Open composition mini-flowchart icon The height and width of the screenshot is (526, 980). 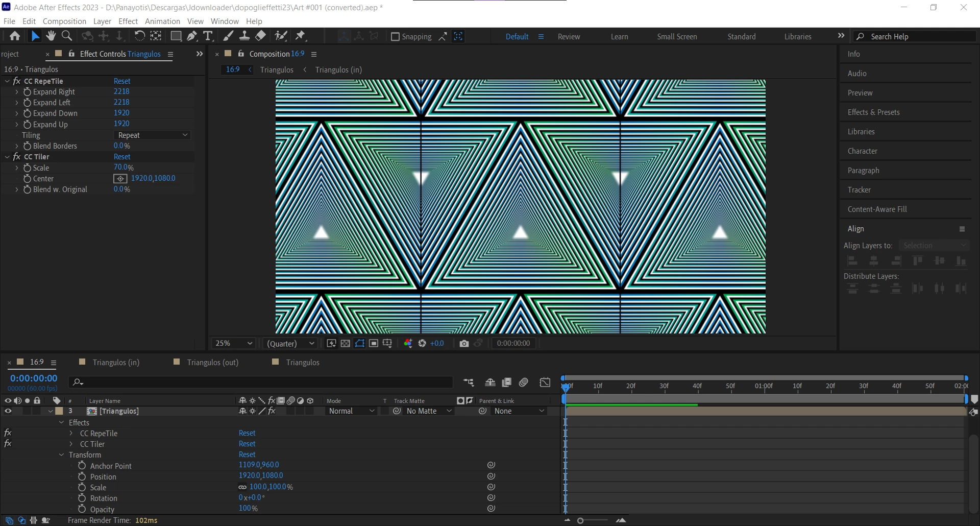coord(469,382)
